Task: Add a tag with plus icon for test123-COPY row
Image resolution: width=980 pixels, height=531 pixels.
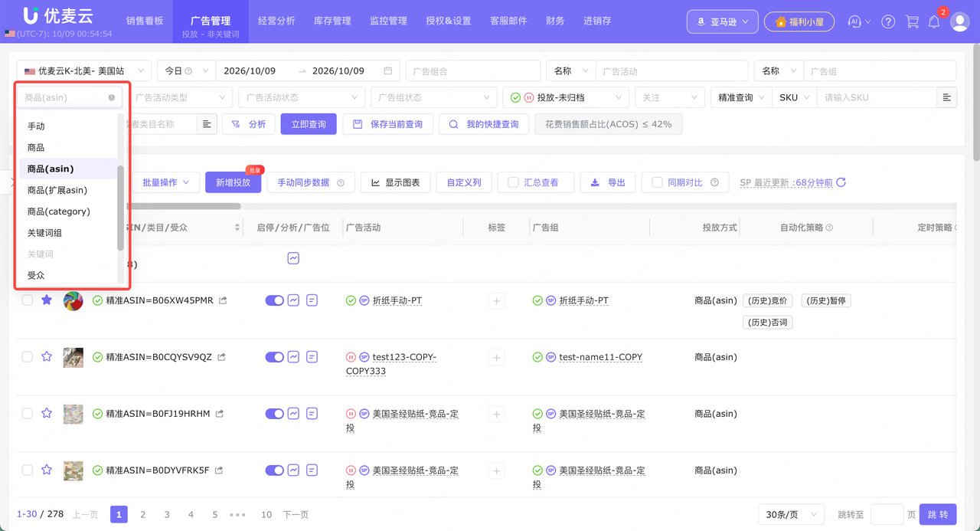Action: [497, 358]
